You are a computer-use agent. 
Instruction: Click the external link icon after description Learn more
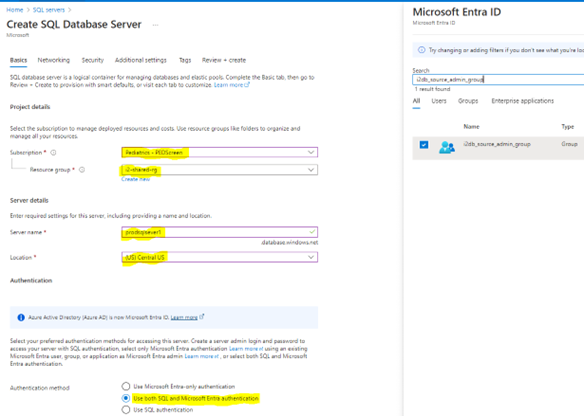pyautogui.click(x=247, y=85)
